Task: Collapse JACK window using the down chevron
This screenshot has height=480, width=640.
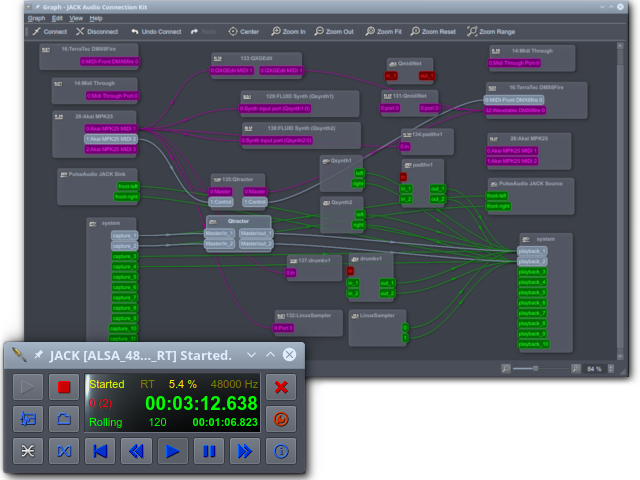Action: pyautogui.click(x=251, y=355)
